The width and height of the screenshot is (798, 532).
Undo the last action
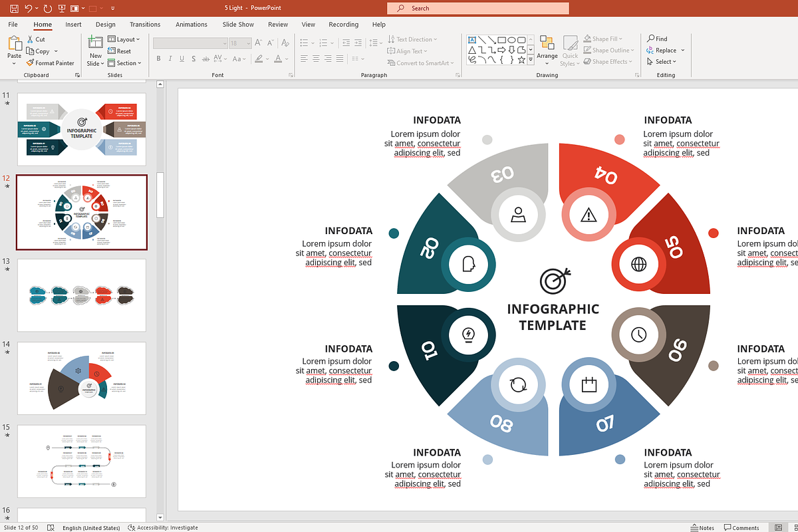coord(29,9)
